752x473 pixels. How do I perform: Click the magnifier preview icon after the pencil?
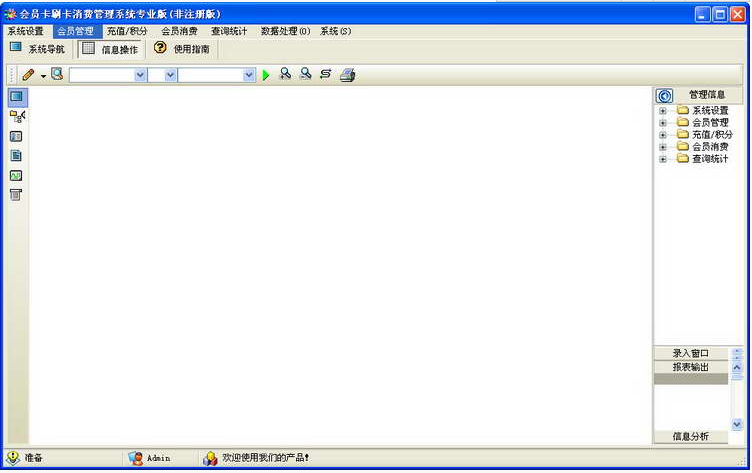(57, 74)
